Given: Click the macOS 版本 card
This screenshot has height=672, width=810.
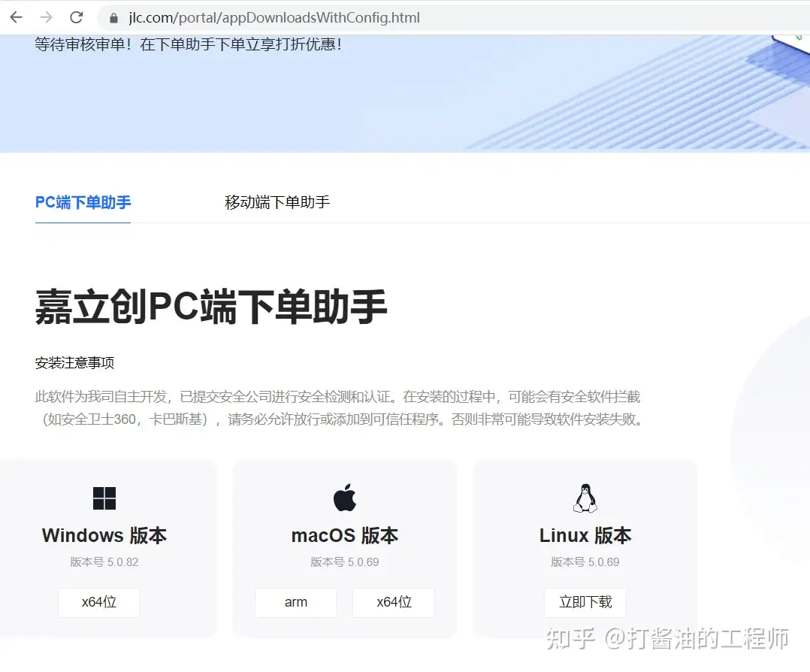Looking at the screenshot, I should coord(344,535).
